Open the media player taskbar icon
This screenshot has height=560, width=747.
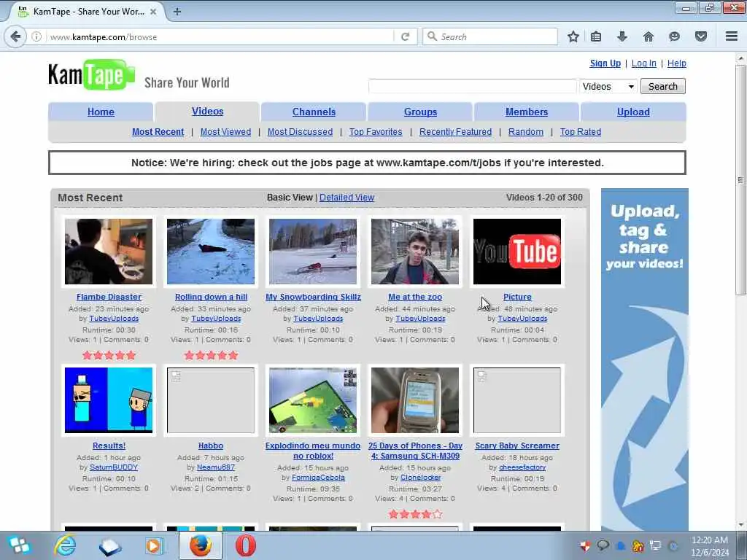click(x=154, y=545)
